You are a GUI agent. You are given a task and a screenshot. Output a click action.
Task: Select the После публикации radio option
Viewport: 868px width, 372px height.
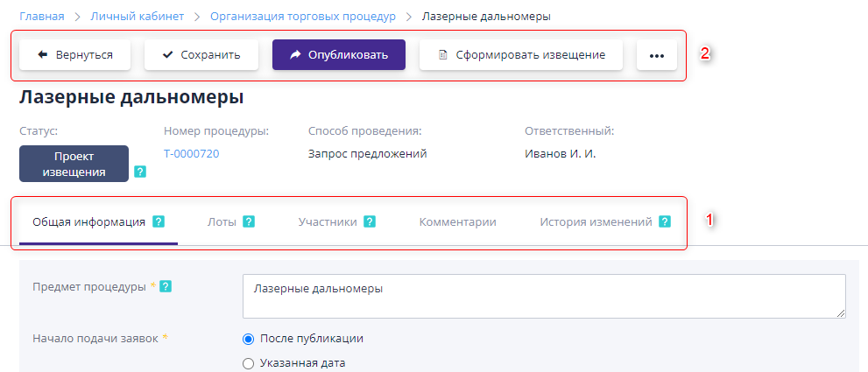248,339
